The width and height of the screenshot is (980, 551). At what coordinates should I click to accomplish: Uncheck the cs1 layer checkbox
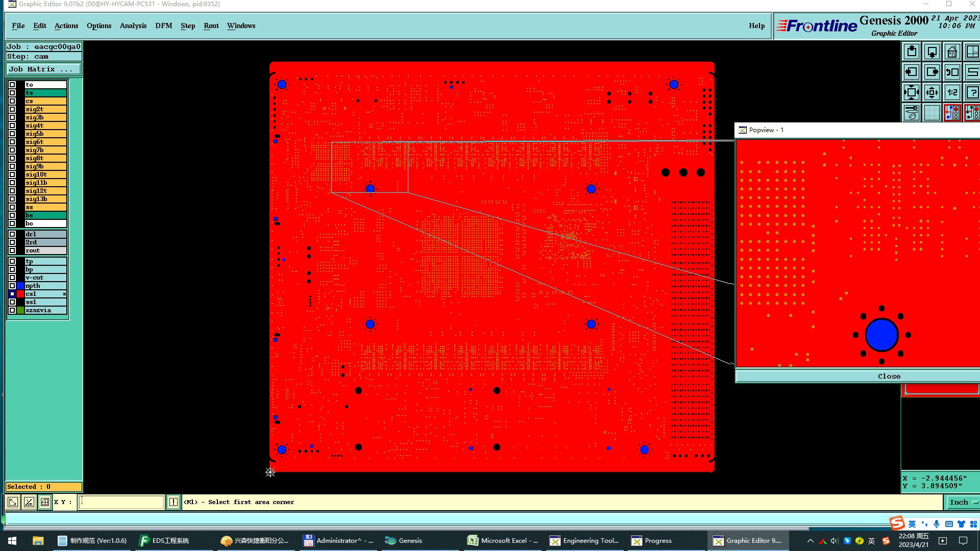[12, 294]
